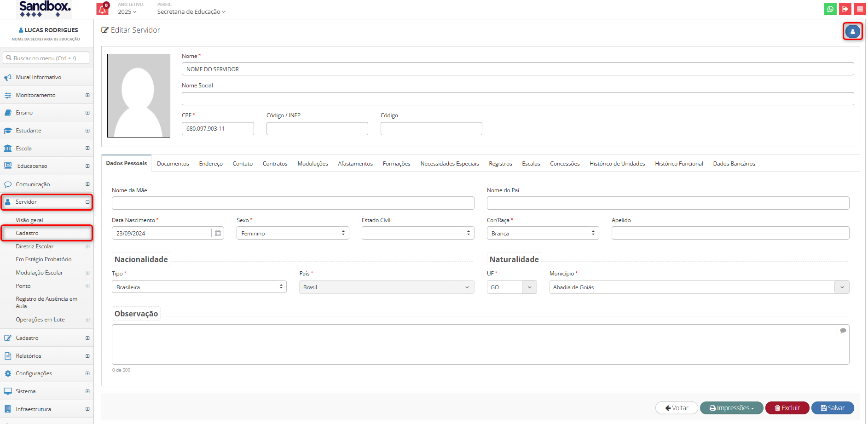868x424 pixels.
Task: Open the red hamburger menu icon
Action: (860, 9)
